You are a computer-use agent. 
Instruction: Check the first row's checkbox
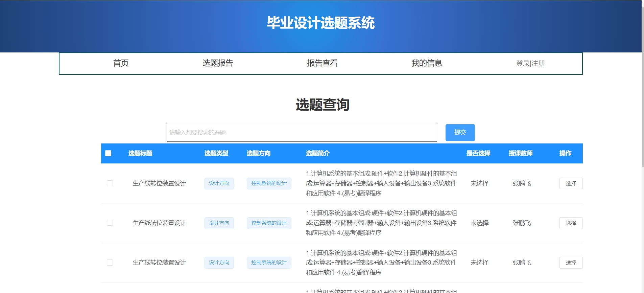pos(110,183)
